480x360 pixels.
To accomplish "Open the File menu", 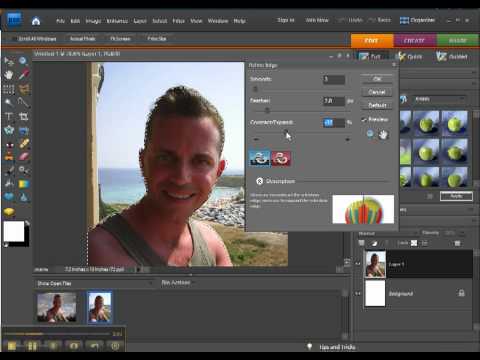I will click(x=60, y=21).
